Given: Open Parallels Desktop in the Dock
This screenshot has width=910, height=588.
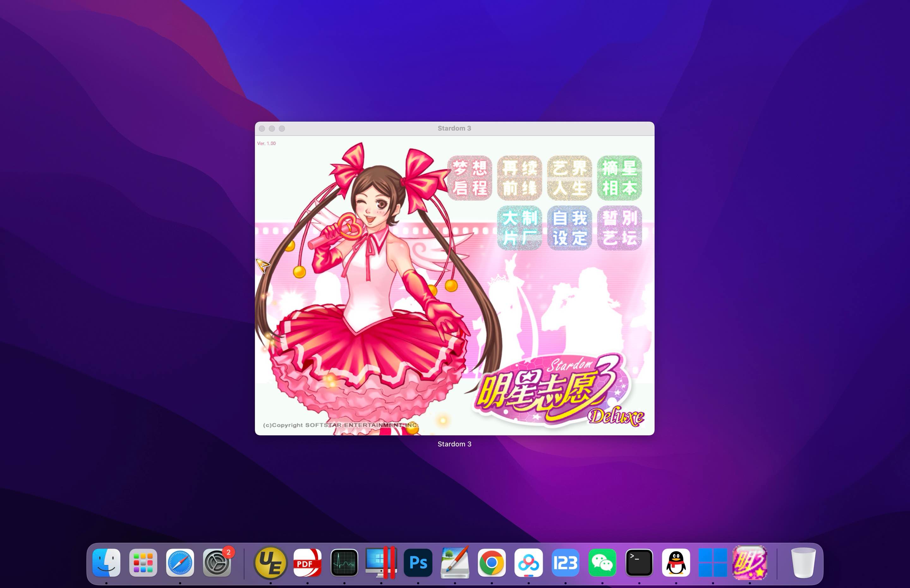Looking at the screenshot, I should pos(381,563).
